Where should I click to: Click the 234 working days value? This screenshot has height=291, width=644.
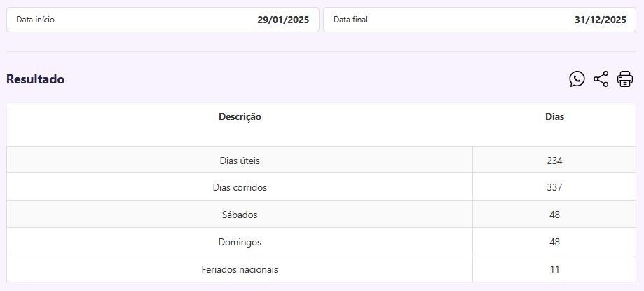click(x=554, y=161)
